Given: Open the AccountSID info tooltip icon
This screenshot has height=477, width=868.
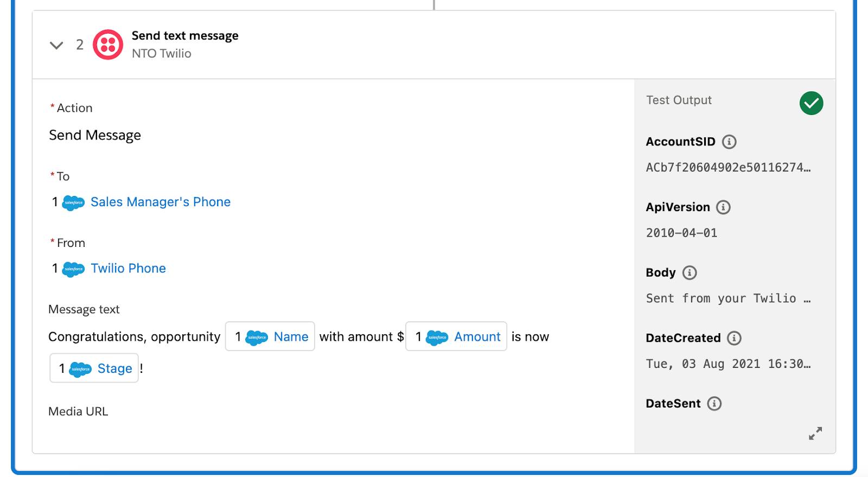Looking at the screenshot, I should point(729,142).
